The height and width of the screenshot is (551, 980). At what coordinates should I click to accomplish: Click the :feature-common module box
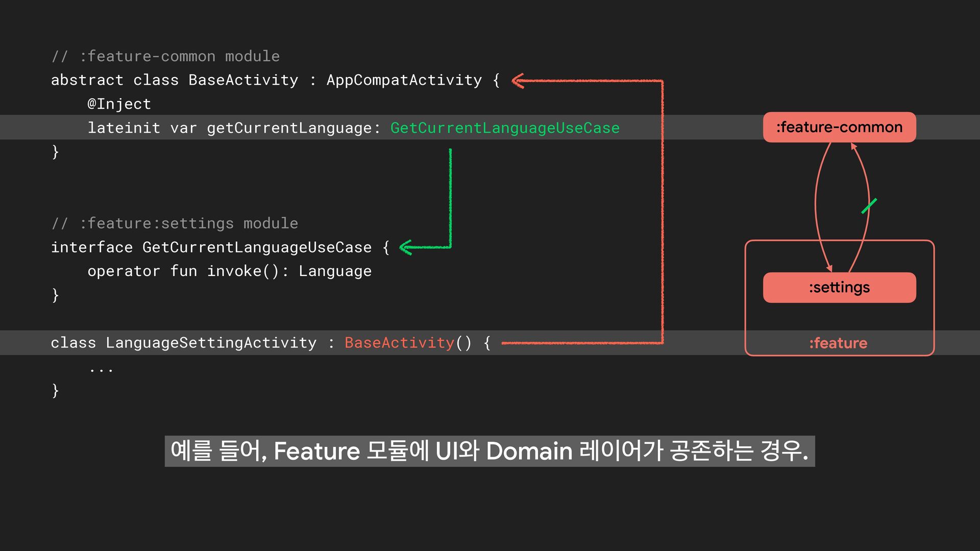pos(839,127)
